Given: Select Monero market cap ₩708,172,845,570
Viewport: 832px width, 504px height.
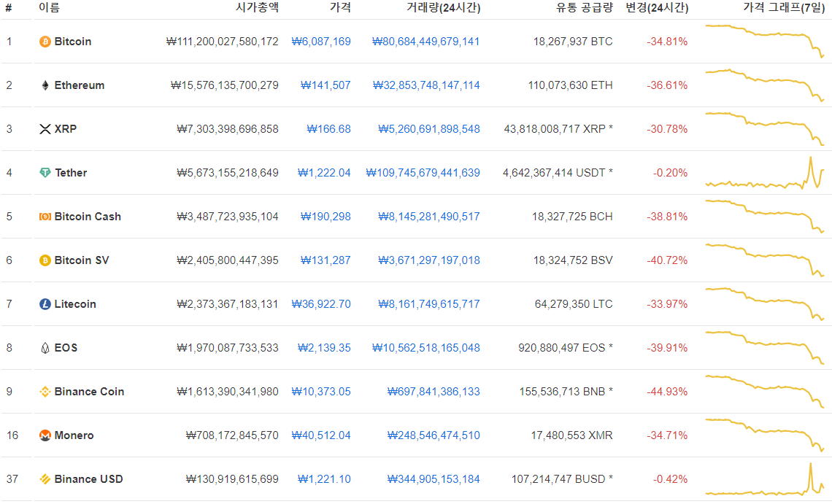Looking at the screenshot, I should click(x=232, y=435).
